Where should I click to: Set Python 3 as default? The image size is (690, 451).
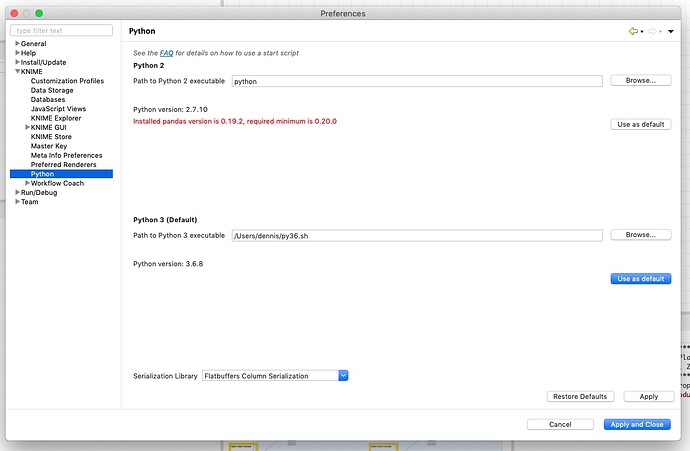pos(641,279)
